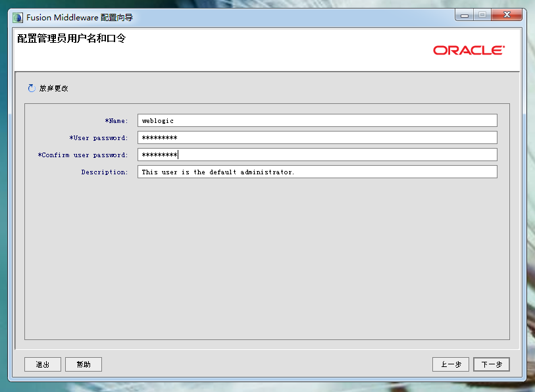Focus the User password input field
The width and height of the screenshot is (535, 392).
pos(317,137)
